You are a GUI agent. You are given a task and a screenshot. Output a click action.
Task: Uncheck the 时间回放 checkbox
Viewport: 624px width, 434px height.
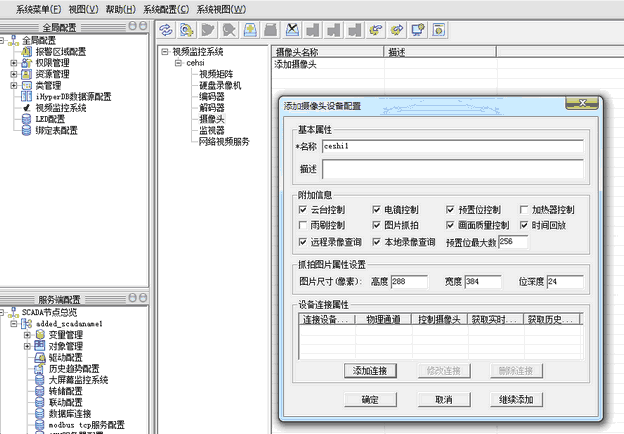point(524,225)
